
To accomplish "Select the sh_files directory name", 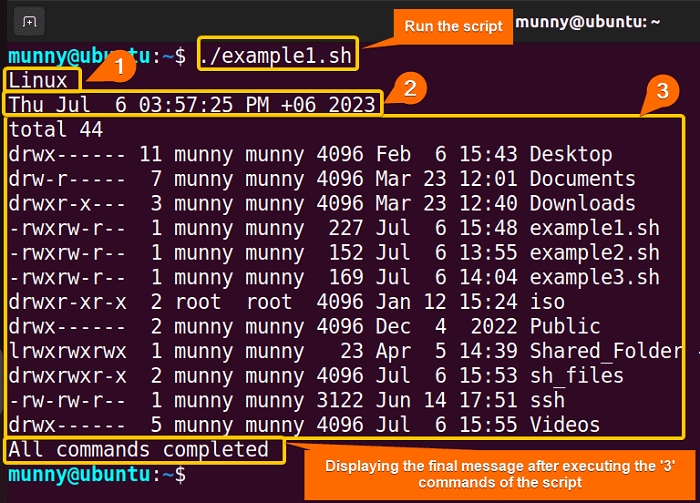I will [x=576, y=376].
